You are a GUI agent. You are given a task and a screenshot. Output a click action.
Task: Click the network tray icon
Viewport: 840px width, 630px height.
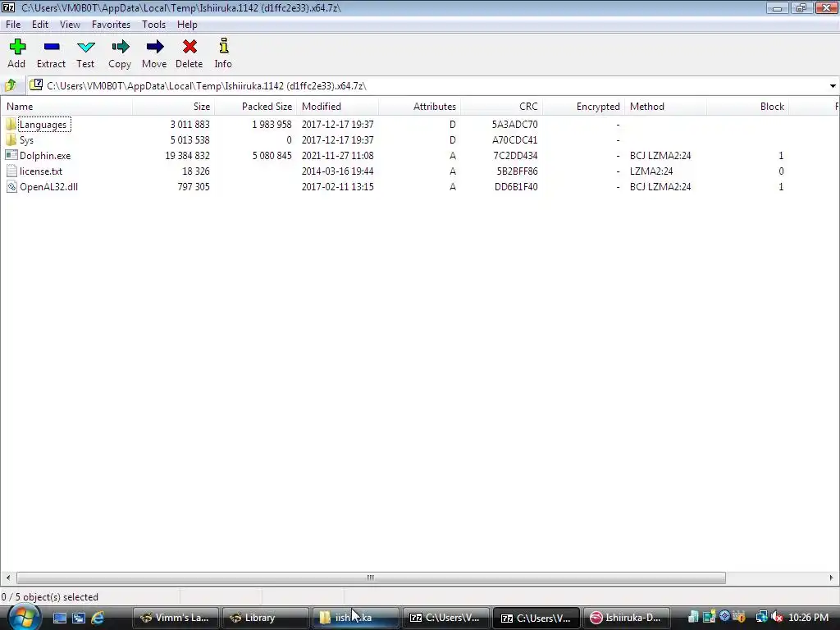coord(760,617)
